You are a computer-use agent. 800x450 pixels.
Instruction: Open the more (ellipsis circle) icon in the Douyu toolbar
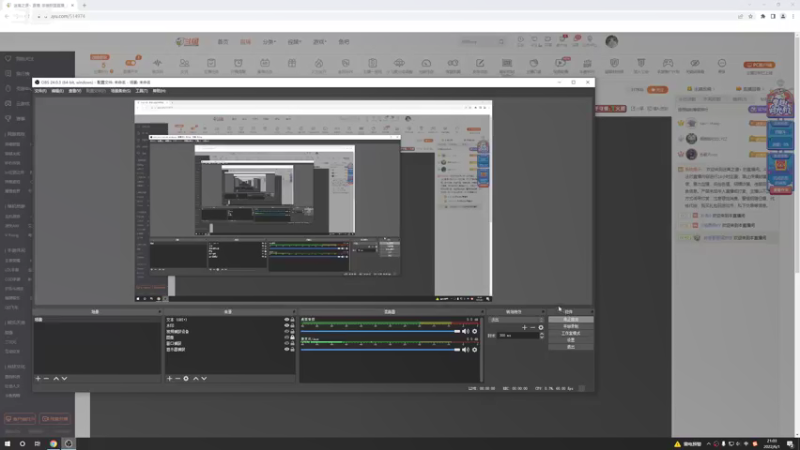tap(722, 63)
